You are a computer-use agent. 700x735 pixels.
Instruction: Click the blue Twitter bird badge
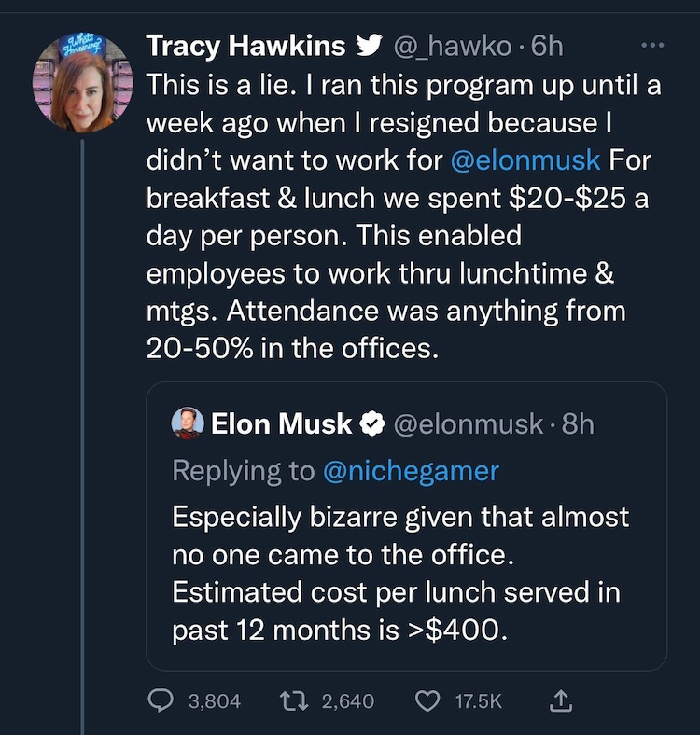click(x=370, y=45)
